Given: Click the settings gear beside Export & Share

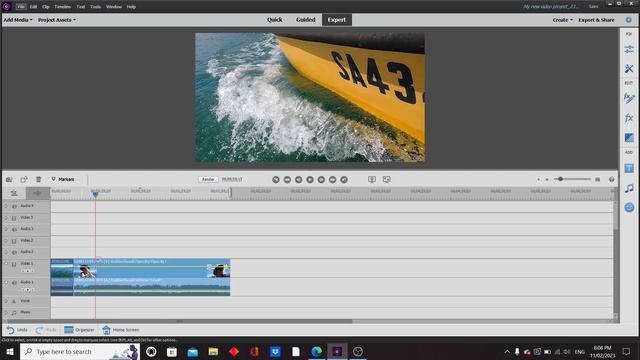Looking at the screenshot, I should pyautogui.click(x=629, y=20).
